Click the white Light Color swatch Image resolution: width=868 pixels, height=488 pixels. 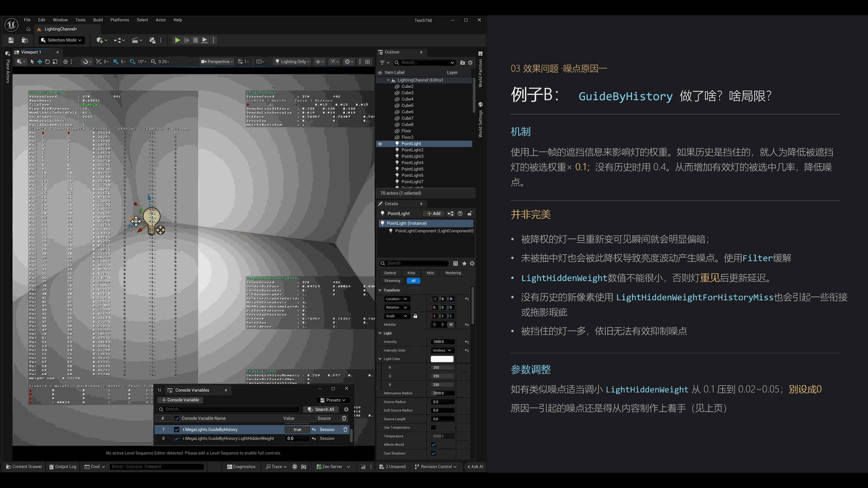click(x=442, y=359)
